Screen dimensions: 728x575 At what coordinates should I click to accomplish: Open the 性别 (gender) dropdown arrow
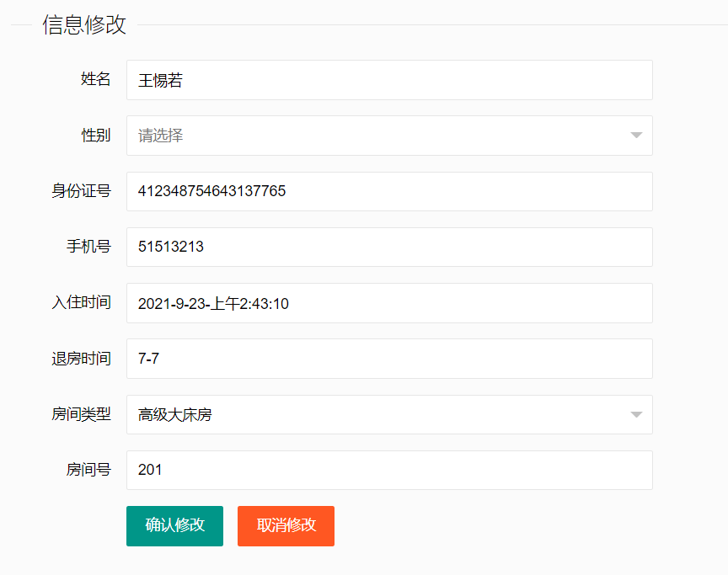(x=636, y=136)
